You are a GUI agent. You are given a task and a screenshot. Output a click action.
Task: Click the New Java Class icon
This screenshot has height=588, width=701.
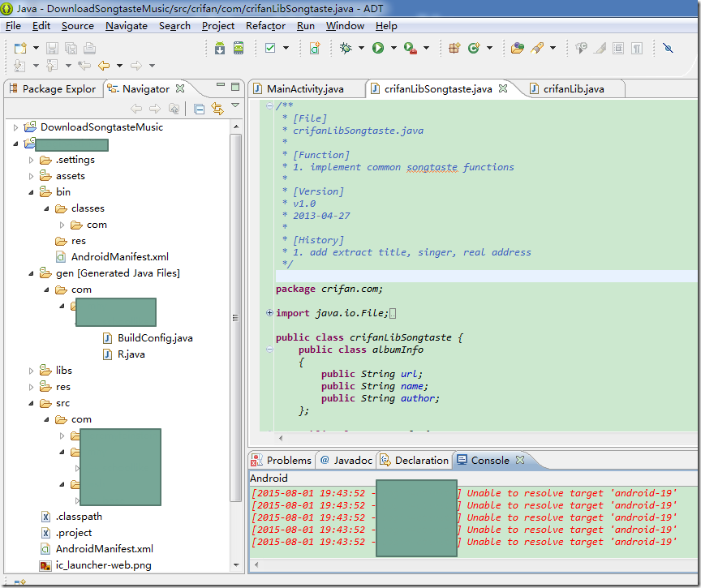[474, 48]
